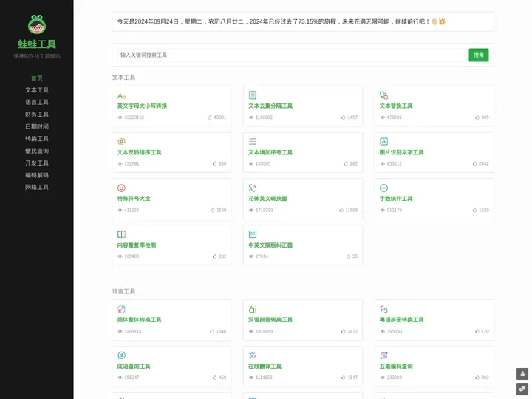Open 图片识别文字工具 link
This screenshot has width=532, height=399.
click(401, 152)
